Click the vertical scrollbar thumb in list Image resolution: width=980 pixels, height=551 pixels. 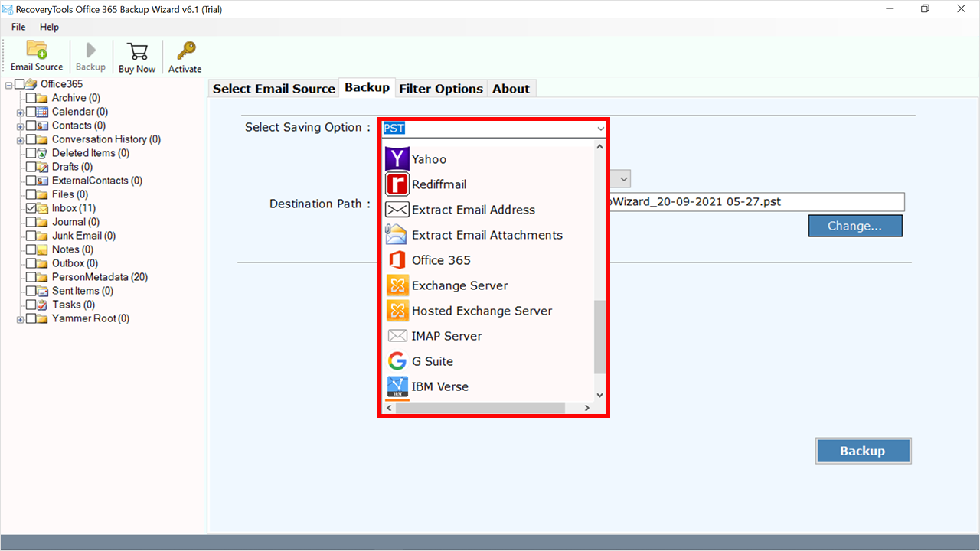tap(599, 337)
